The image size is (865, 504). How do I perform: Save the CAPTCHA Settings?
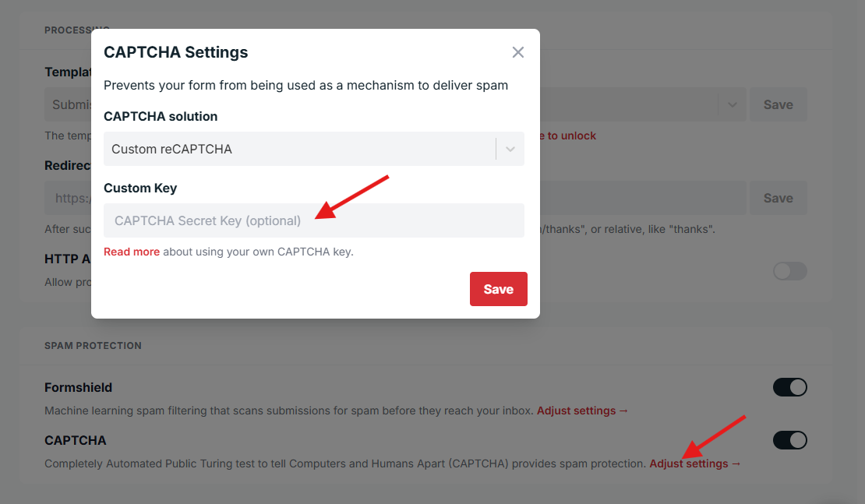point(498,288)
